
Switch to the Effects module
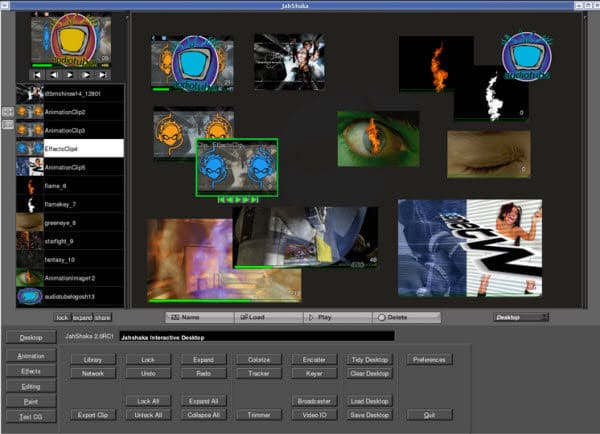[x=31, y=371]
